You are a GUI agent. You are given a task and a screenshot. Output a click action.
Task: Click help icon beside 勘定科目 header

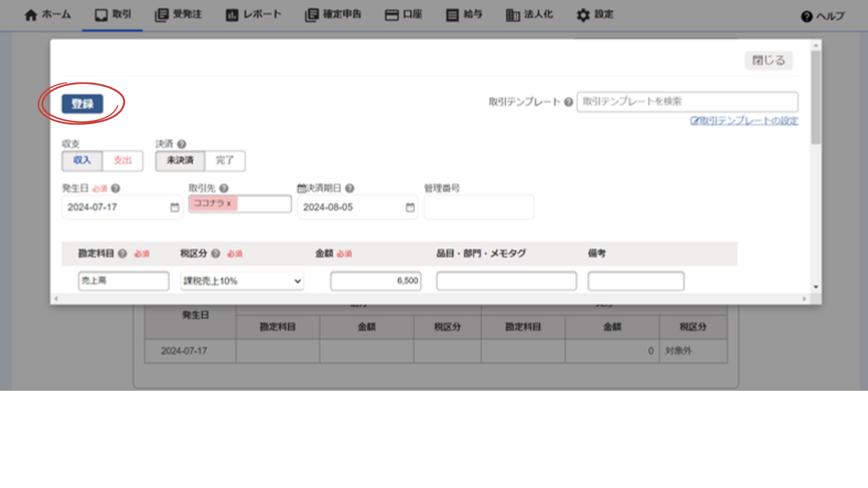tap(122, 254)
